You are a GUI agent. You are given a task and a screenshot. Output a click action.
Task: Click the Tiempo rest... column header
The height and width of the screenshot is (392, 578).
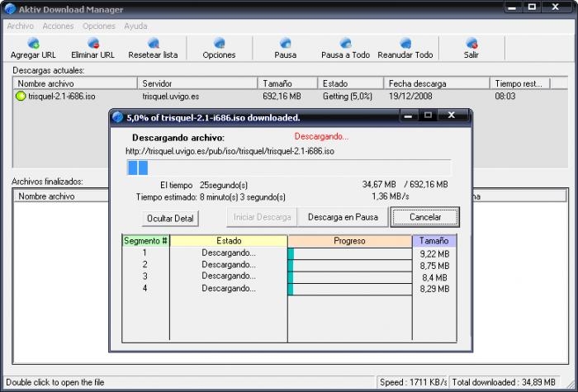coord(520,83)
